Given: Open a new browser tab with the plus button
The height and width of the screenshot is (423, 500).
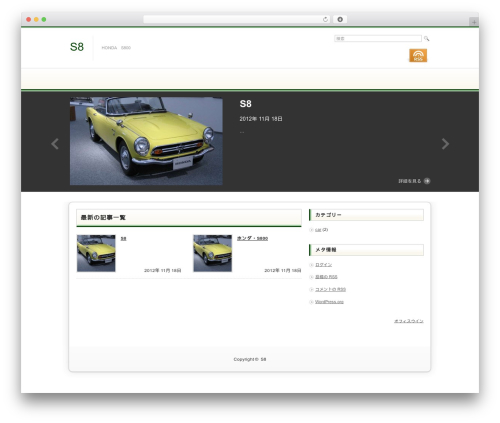Looking at the screenshot, I should coord(474,22).
